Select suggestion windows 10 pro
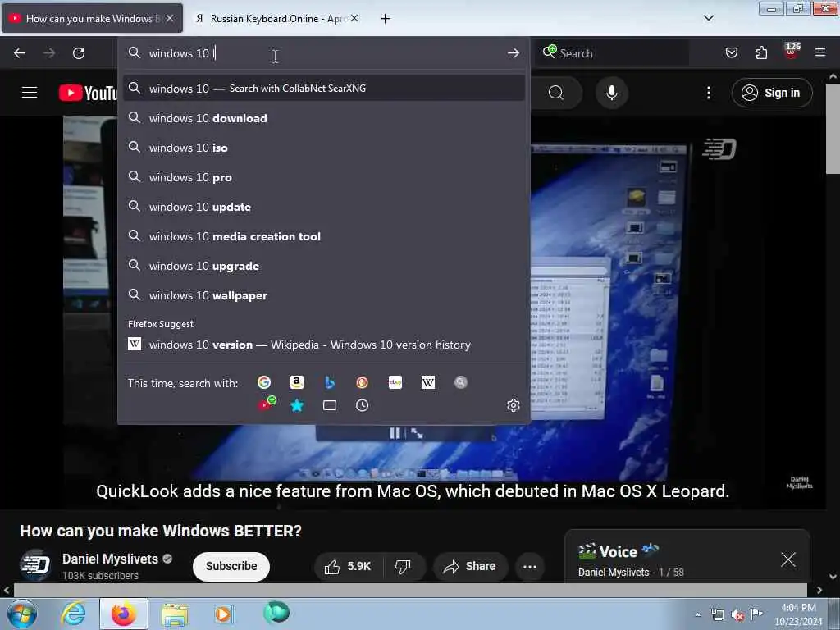The image size is (840, 630). [323, 177]
